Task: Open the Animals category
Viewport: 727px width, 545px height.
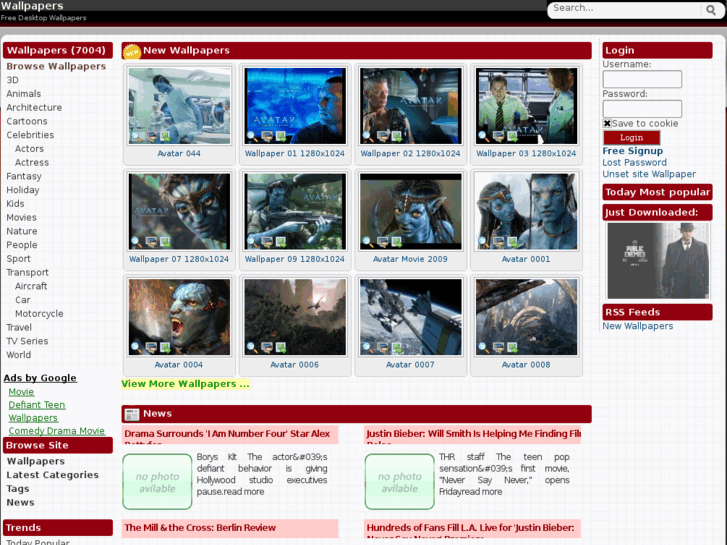Action: 24,94
